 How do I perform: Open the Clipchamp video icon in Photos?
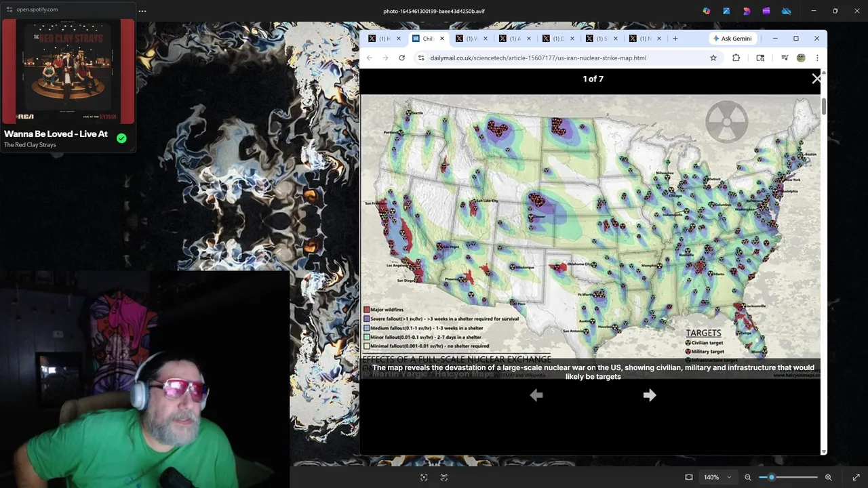coord(766,11)
